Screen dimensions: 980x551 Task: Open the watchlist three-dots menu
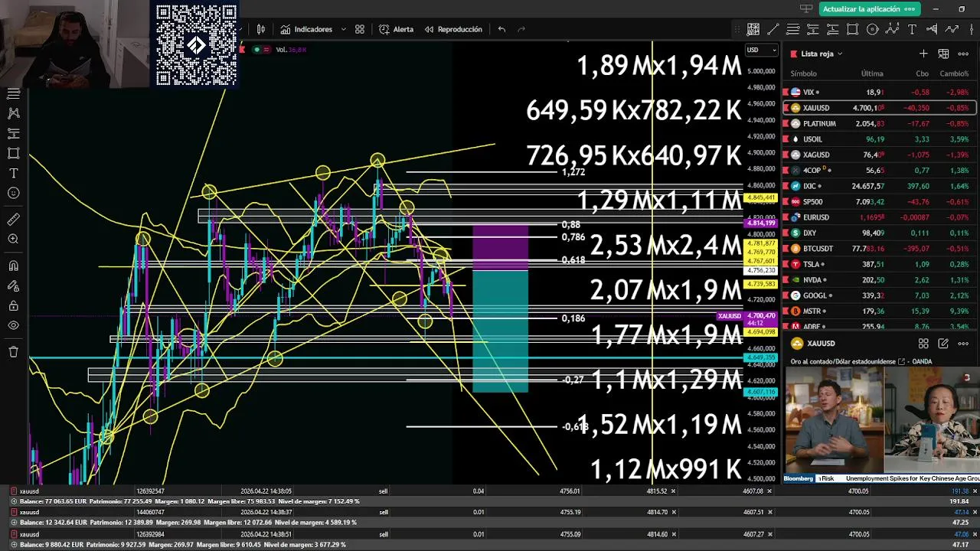click(963, 54)
